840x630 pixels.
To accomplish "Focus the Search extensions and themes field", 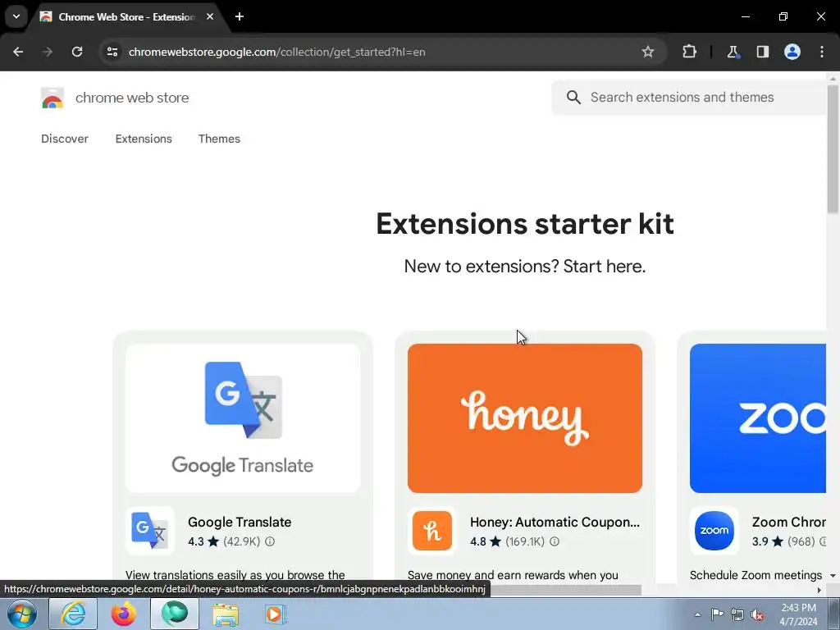I will point(688,98).
